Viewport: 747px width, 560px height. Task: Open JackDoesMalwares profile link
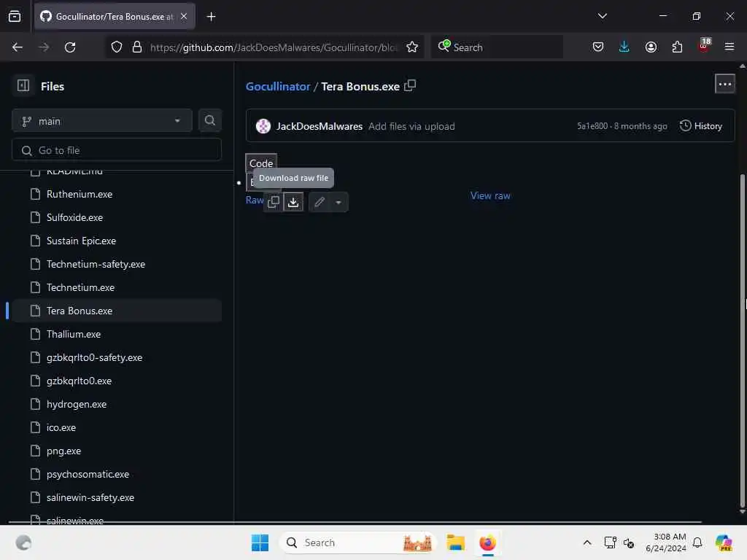pyautogui.click(x=320, y=126)
